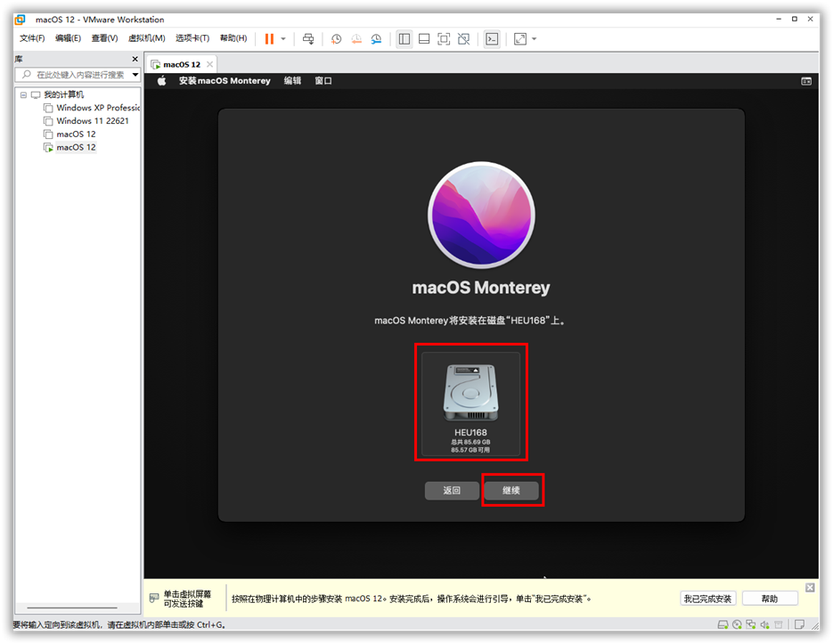Enter full screen mode icon
The height and width of the screenshot is (644, 833).
point(444,39)
